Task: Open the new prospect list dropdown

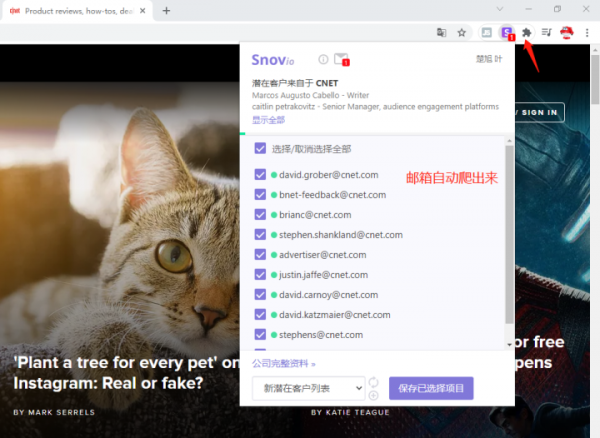Action: tap(308, 388)
